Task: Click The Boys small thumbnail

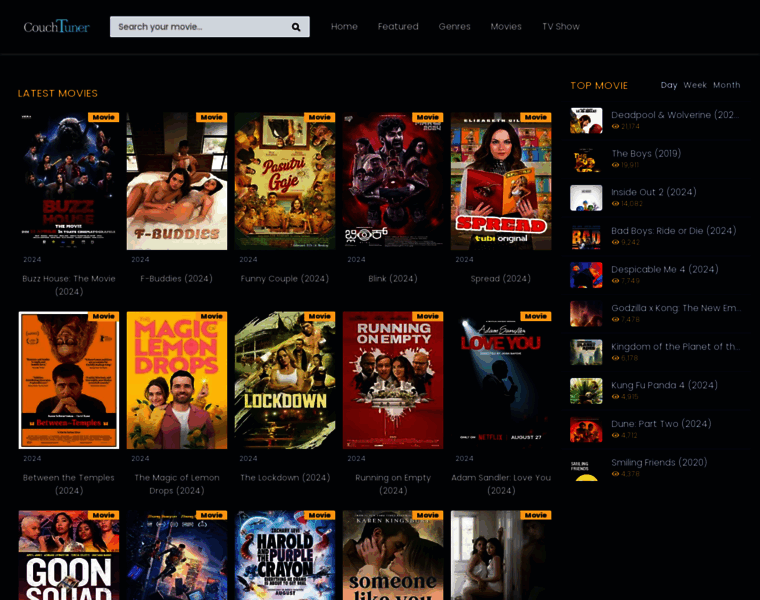Action: (x=586, y=159)
